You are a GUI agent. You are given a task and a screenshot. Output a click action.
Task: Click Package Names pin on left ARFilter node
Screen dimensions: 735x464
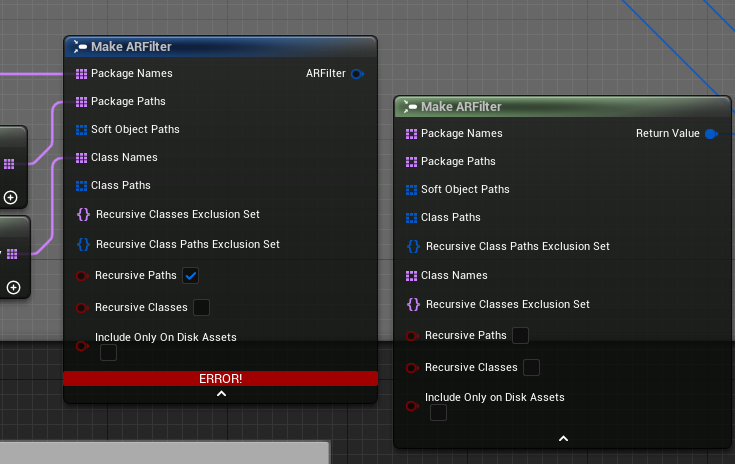pyautogui.click(x=81, y=74)
